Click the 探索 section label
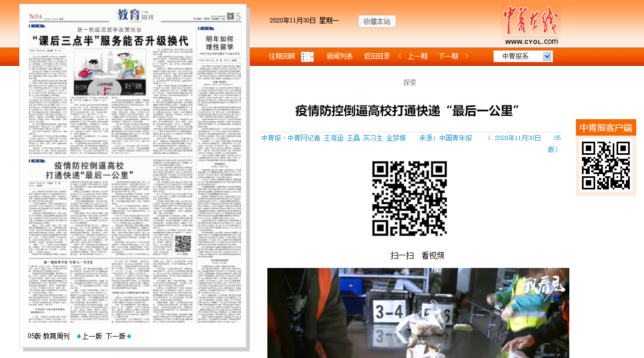Screen dimensions: 644x358 click(x=410, y=82)
